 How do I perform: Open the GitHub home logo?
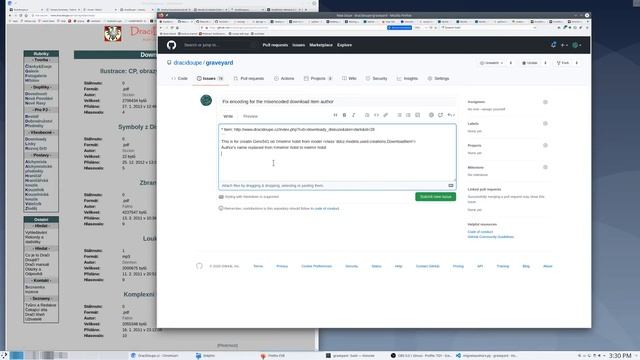click(171, 45)
